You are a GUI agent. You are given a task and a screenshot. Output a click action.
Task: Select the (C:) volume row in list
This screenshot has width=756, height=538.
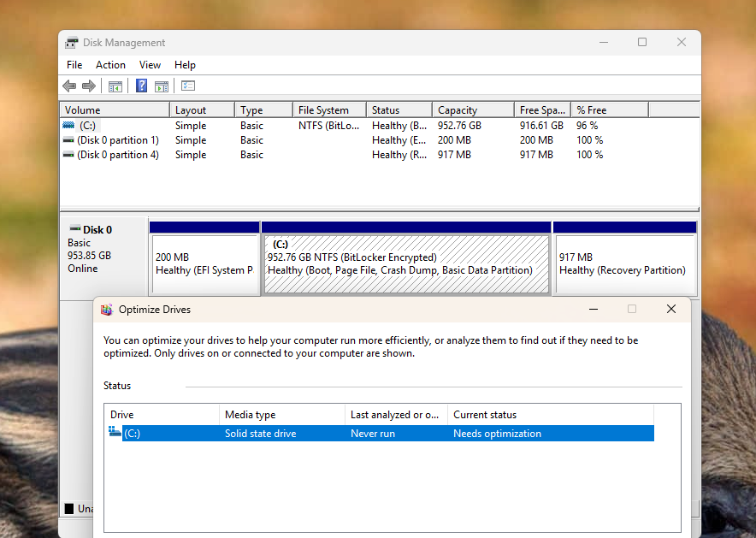[x=380, y=126]
